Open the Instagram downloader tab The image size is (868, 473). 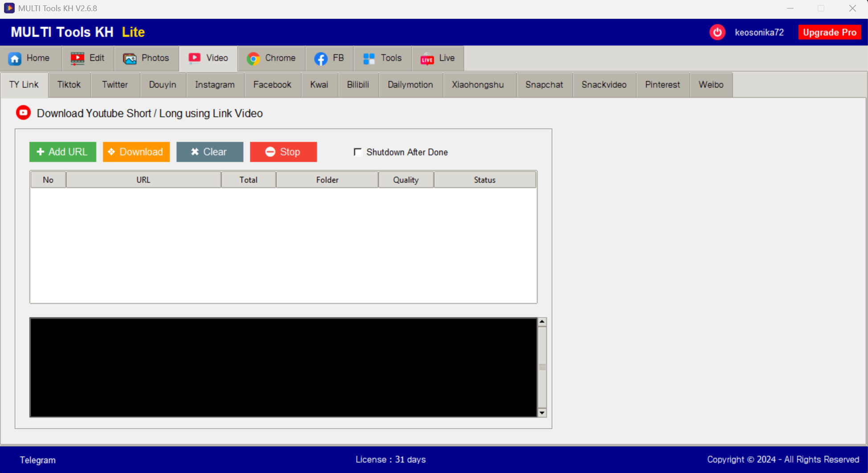[215, 84]
